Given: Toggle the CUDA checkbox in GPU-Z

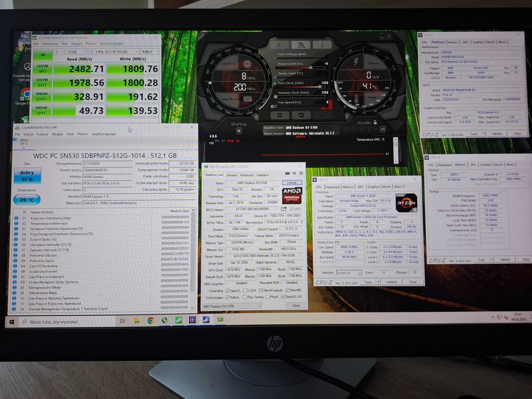Looking at the screenshot, I should point(245,291).
